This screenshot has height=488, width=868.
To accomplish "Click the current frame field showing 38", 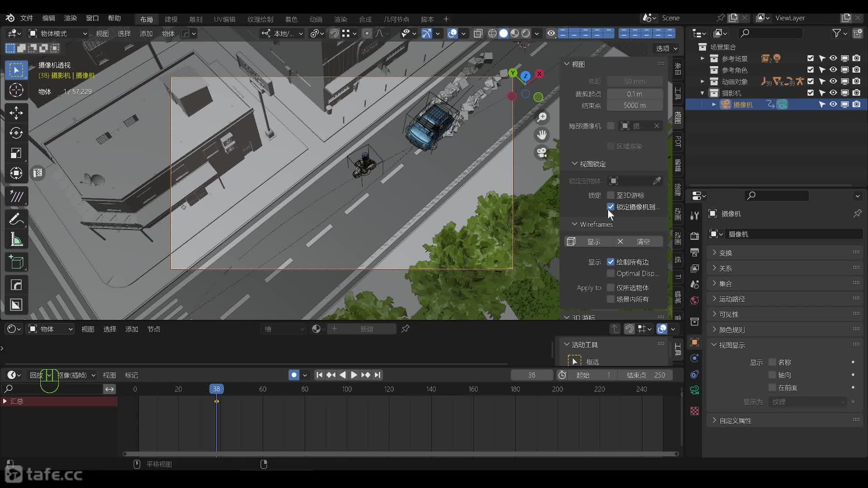I will click(532, 375).
